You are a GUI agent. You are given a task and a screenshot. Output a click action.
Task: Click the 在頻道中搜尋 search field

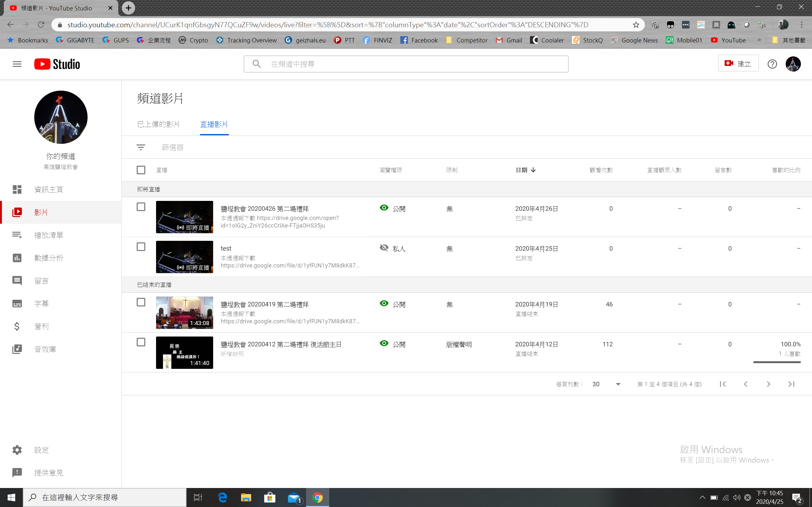[x=406, y=64]
